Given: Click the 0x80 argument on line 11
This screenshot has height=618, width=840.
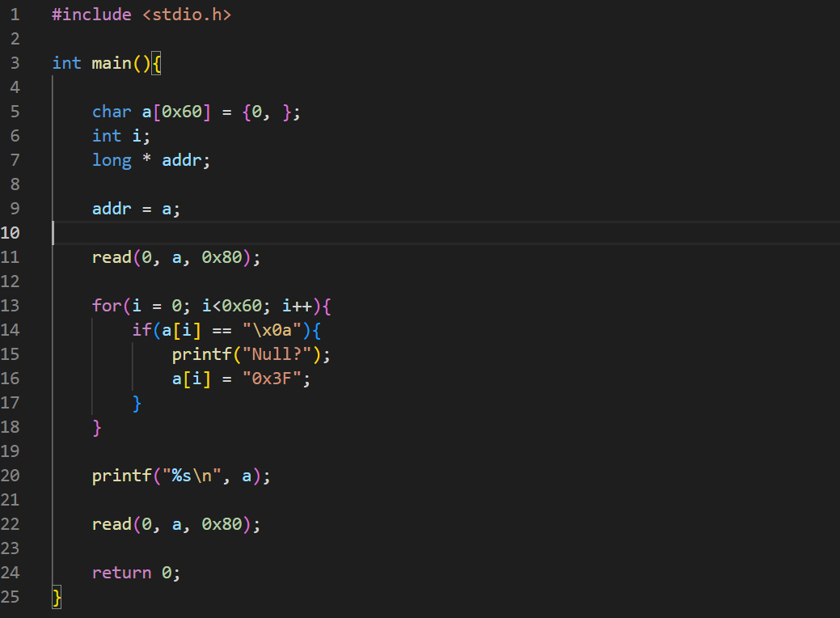Looking at the screenshot, I should point(222,257).
